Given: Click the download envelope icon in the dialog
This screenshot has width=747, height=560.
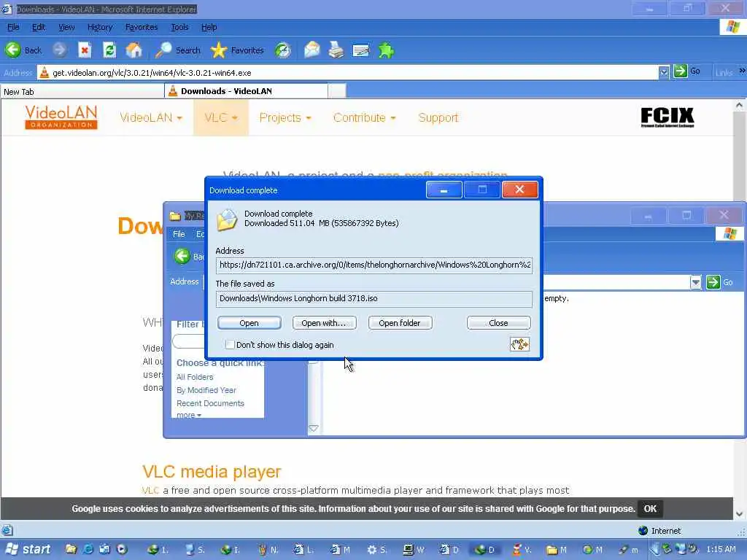Looking at the screenshot, I should [x=227, y=219].
